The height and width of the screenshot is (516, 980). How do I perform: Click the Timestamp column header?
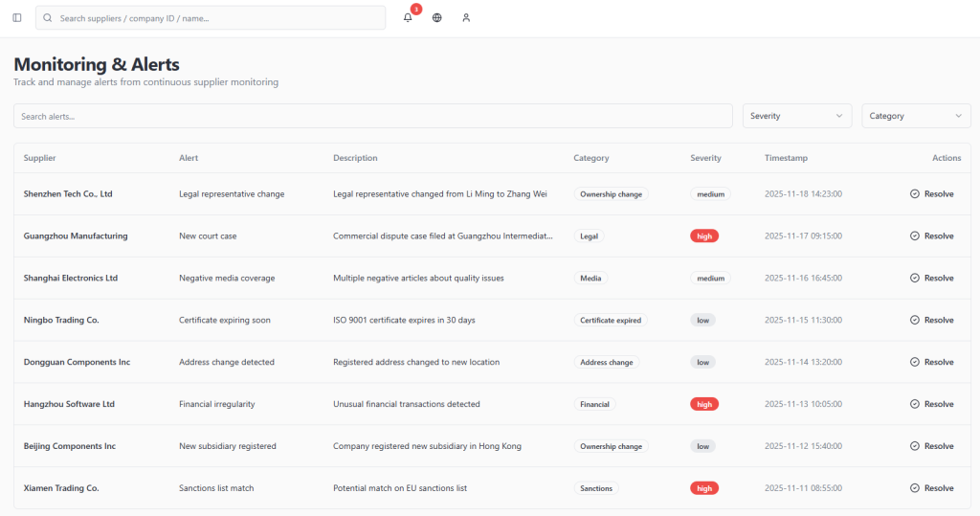coord(786,158)
